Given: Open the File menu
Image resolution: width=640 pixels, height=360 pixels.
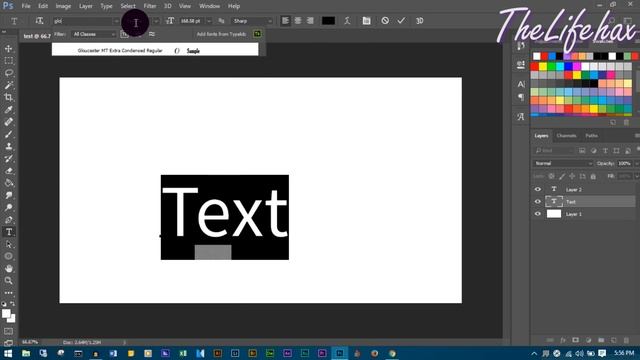Looking at the screenshot, I should tap(26, 6).
